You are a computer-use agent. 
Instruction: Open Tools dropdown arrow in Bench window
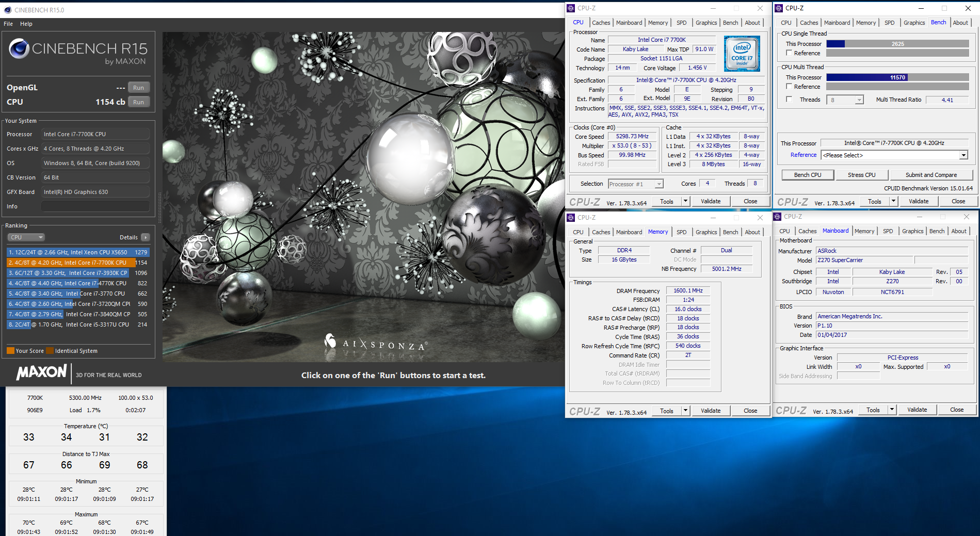point(893,201)
